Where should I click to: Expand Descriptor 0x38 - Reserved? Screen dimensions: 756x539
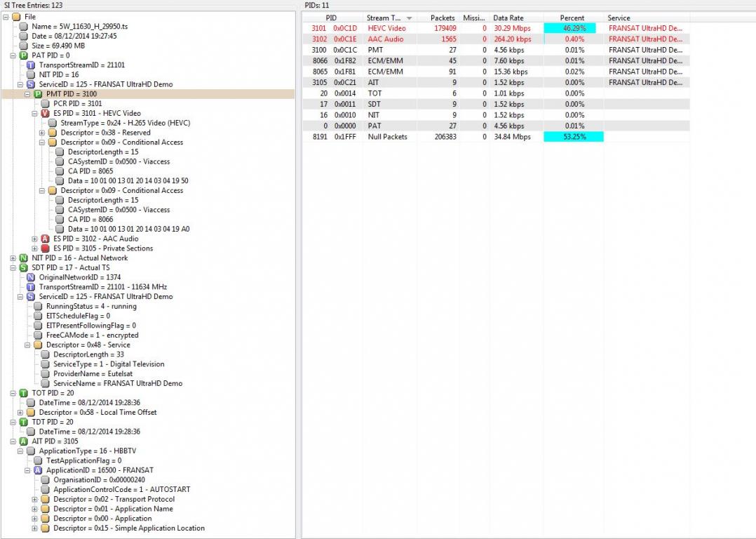point(42,133)
